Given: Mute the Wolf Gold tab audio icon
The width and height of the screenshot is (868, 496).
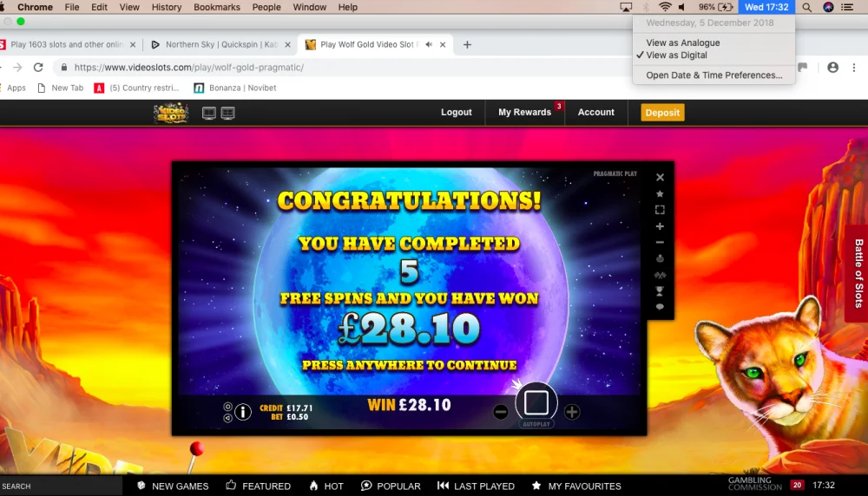Looking at the screenshot, I should pos(429,44).
